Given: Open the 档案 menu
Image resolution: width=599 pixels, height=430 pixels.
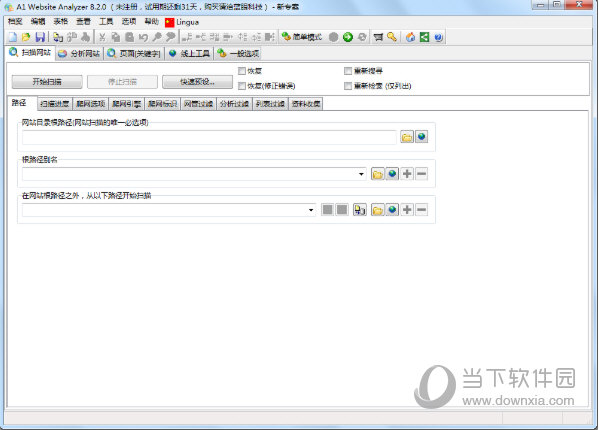Looking at the screenshot, I should coord(15,22).
